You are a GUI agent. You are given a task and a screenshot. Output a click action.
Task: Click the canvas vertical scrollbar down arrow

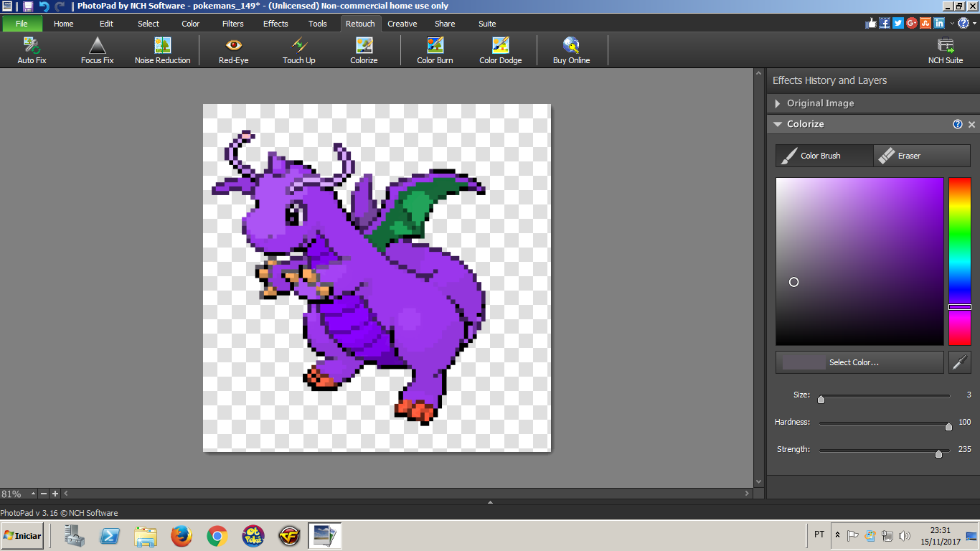759,481
